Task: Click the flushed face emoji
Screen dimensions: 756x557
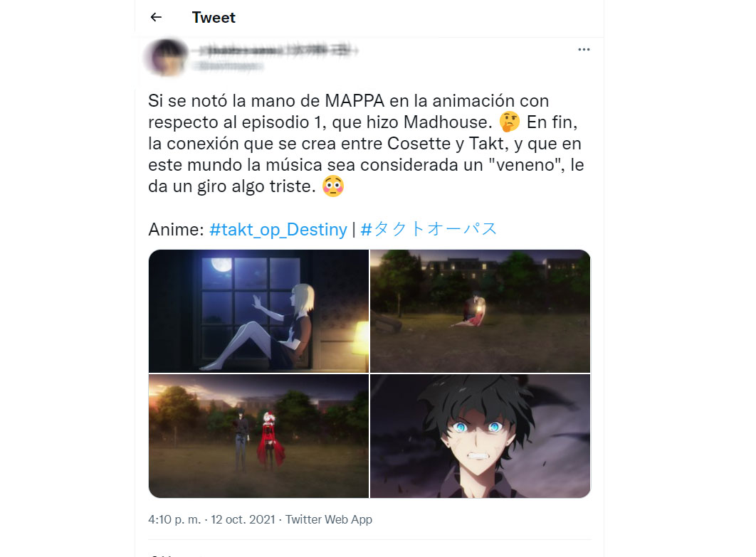Action: tap(333, 186)
